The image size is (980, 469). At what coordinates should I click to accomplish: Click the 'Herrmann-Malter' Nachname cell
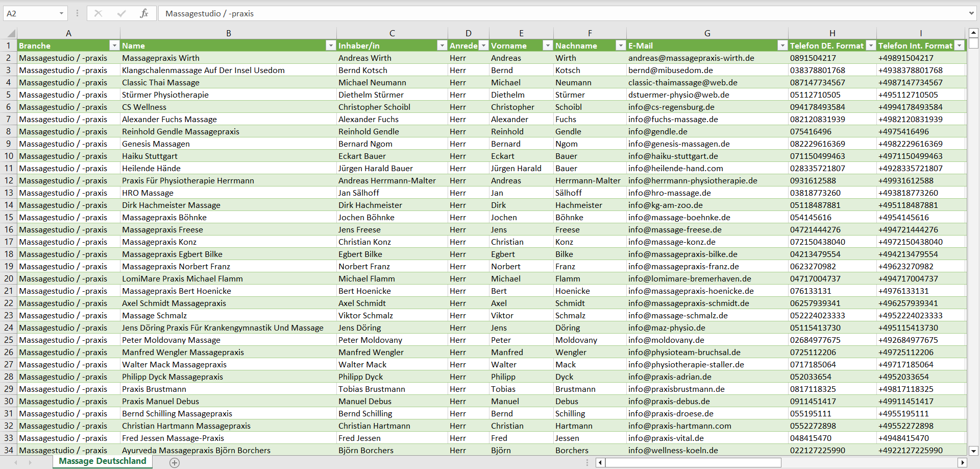pos(590,180)
